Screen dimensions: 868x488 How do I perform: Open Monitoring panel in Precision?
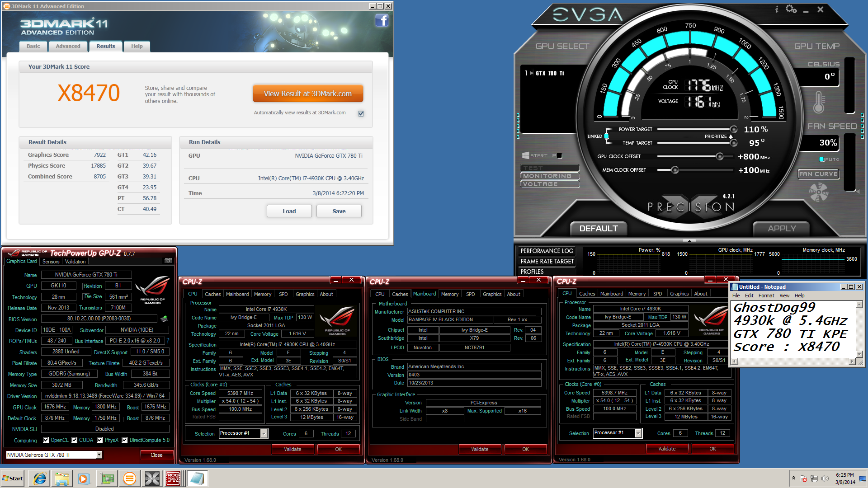pos(549,176)
